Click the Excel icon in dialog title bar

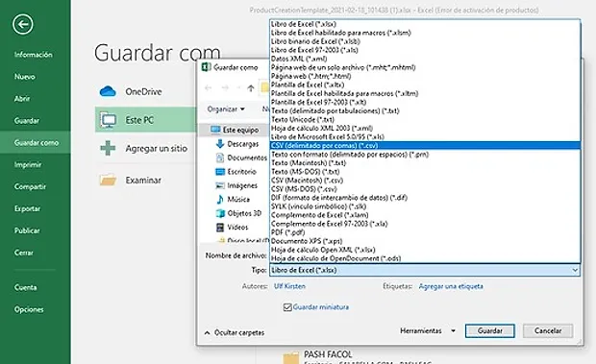[206, 67]
